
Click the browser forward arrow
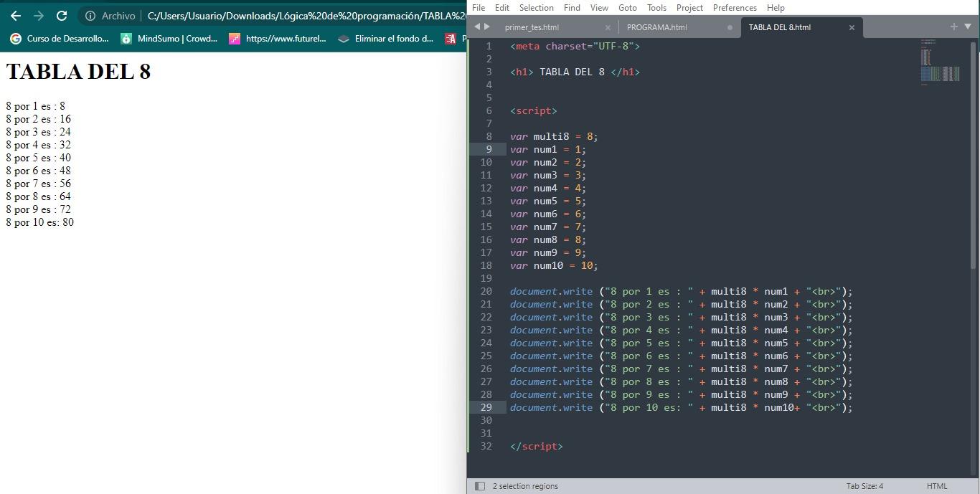(x=39, y=15)
